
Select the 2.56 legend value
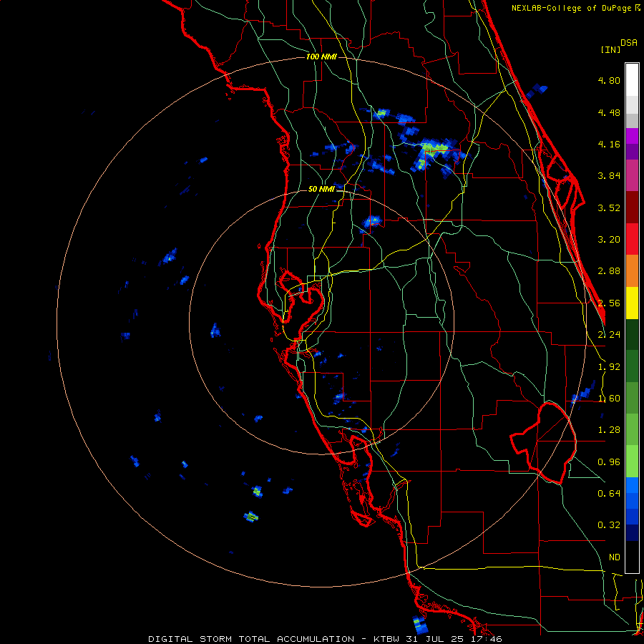pos(609,303)
